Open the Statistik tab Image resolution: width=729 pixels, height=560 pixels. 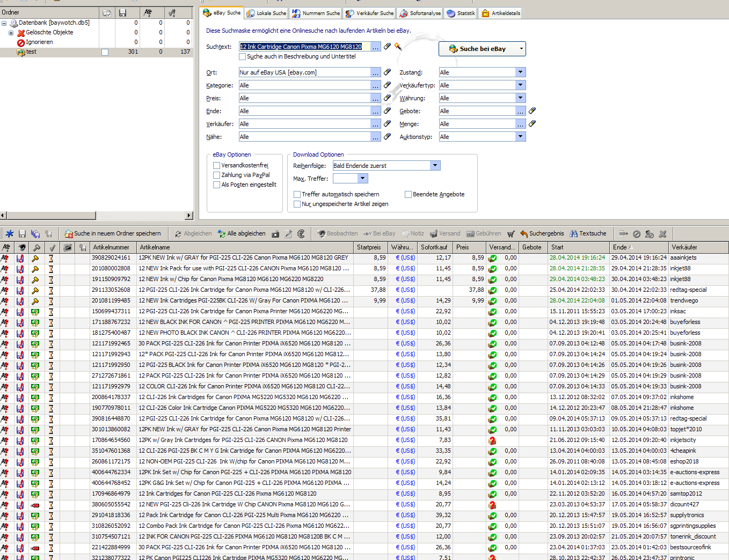(x=461, y=13)
